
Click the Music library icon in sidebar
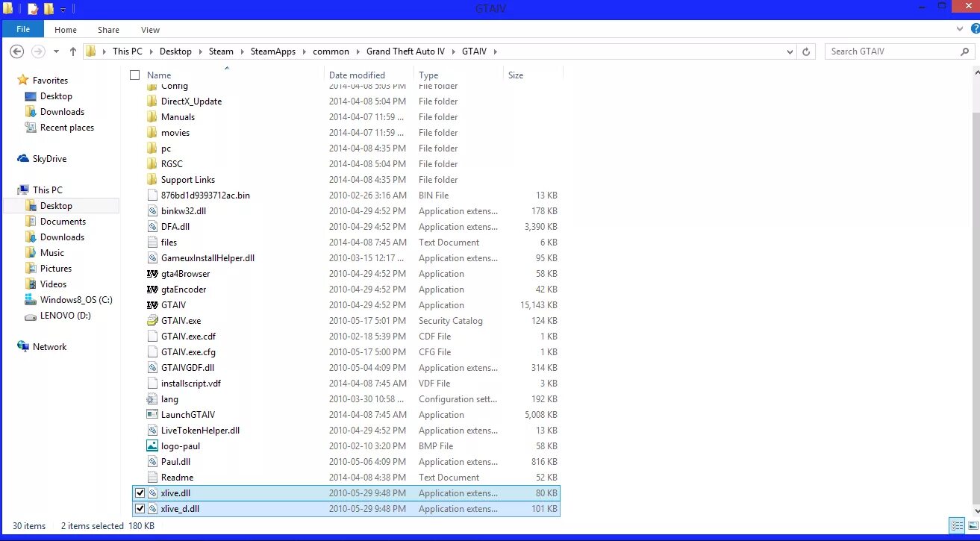(31, 253)
